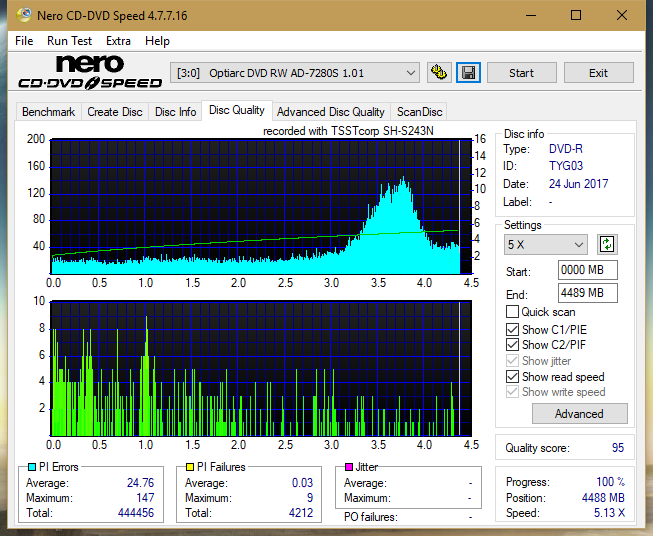The width and height of the screenshot is (653, 536).
Task: Click the date 24 Jun 2017
Action: (x=578, y=184)
